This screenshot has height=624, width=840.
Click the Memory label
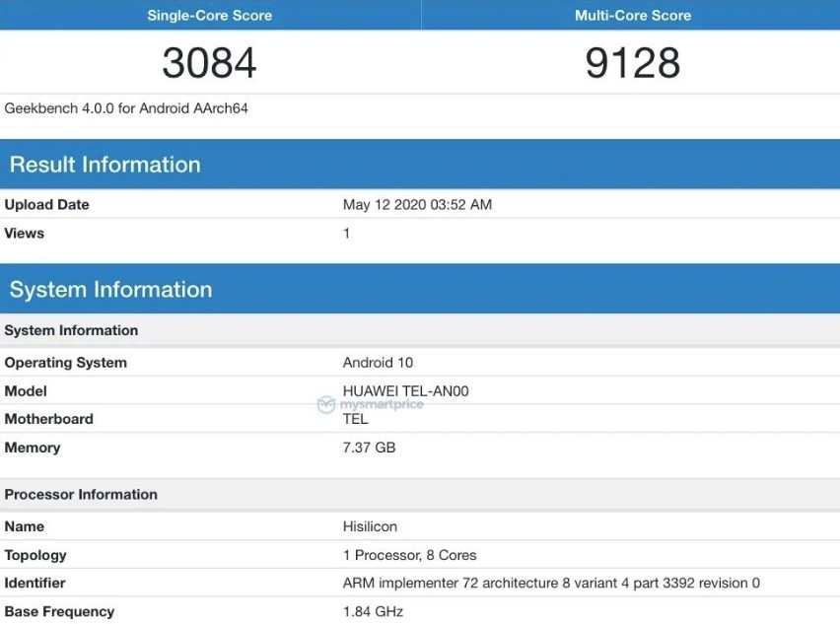33,448
